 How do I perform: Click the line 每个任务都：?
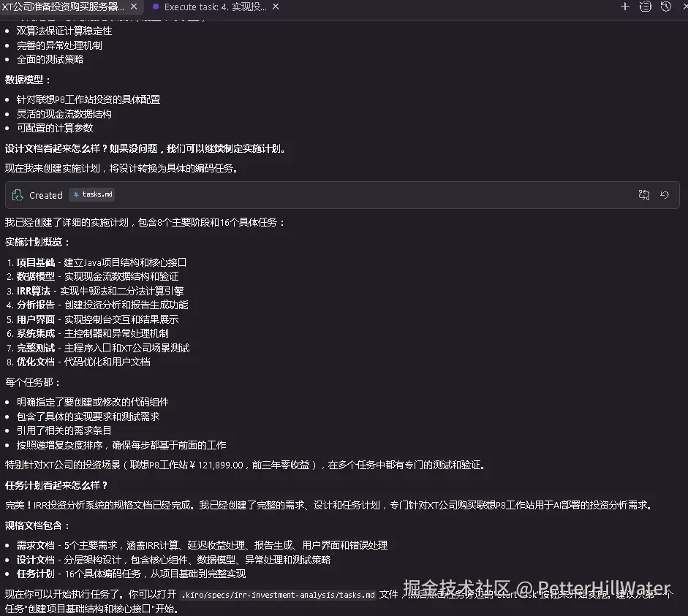point(33,382)
